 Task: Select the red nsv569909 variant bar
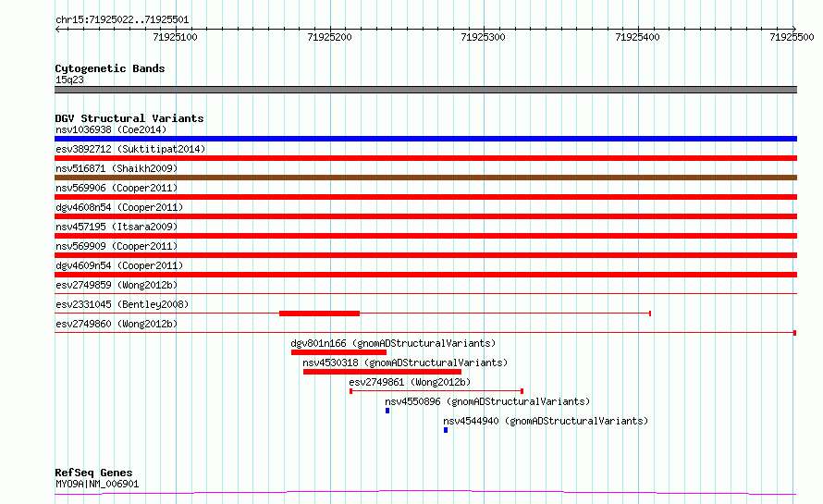[x=425, y=255]
